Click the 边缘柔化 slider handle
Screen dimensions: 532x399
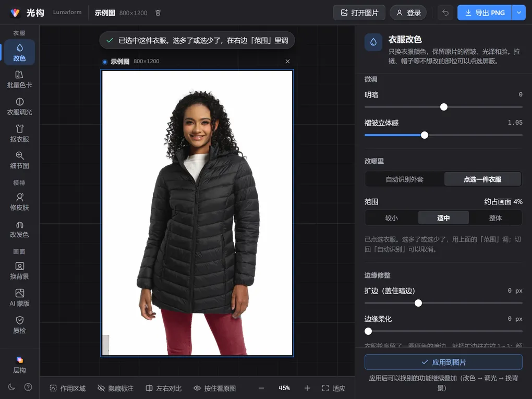pos(368,331)
